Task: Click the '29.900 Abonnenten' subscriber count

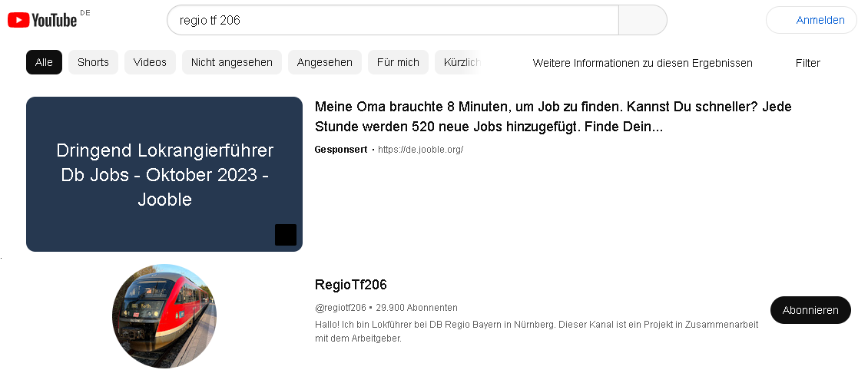Action: [x=417, y=308]
